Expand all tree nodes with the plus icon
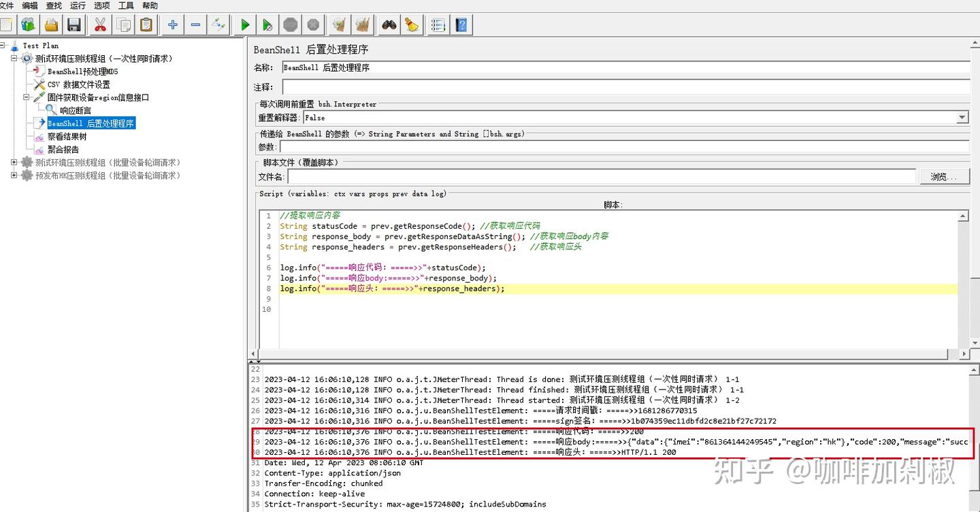The height and width of the screenshot is (512, 980). 172,24
